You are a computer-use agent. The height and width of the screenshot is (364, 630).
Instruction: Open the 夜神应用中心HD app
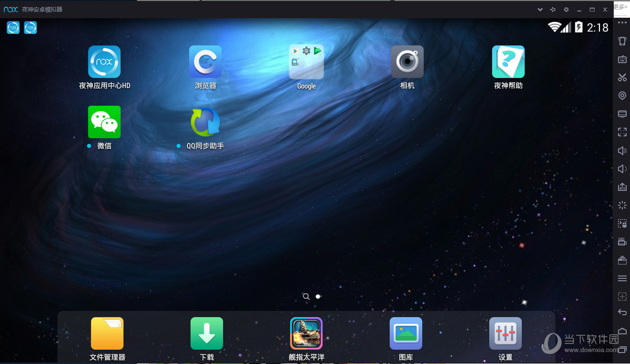click(104, 62)
